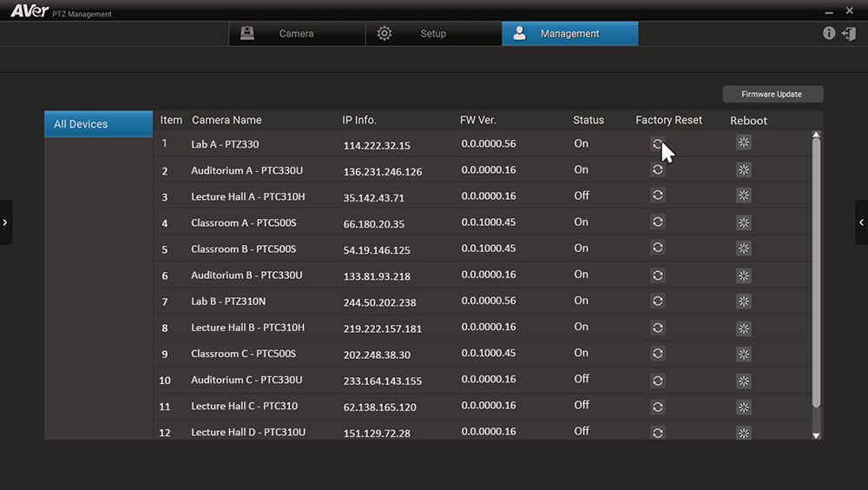
Task: Reboot Classroom A - PTC500S camera
Action: (743, 222)
